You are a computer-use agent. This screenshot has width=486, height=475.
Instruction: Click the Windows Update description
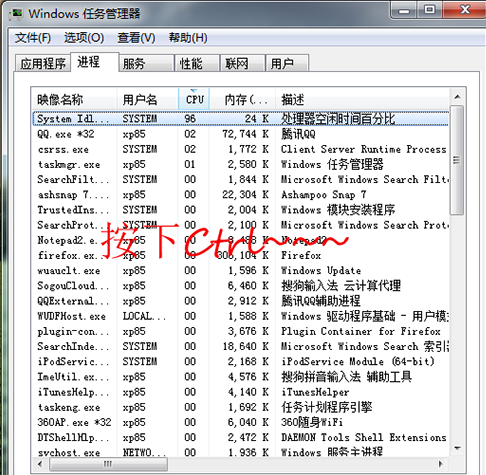click(321, 271)
